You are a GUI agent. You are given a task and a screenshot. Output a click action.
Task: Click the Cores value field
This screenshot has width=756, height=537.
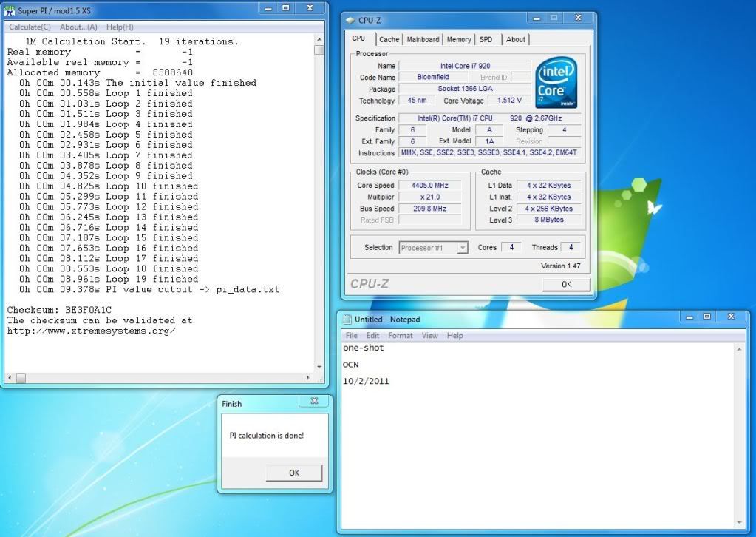pyautogui.click(x=511, y=247)
